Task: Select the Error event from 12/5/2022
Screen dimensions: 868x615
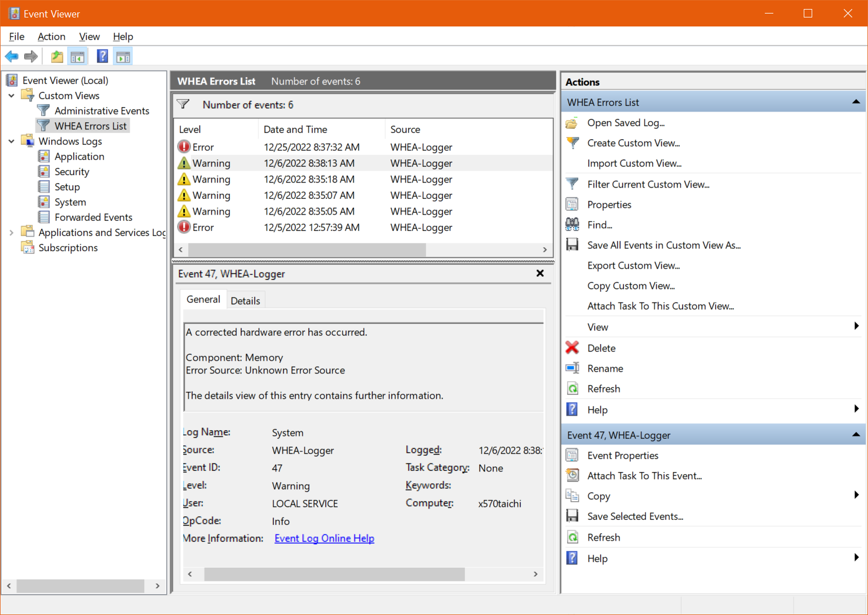Action: point(364,228)
